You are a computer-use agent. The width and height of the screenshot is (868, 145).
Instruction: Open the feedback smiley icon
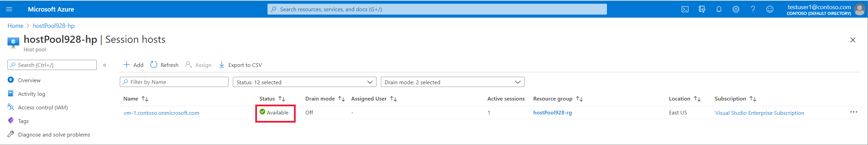coord(770,9)
